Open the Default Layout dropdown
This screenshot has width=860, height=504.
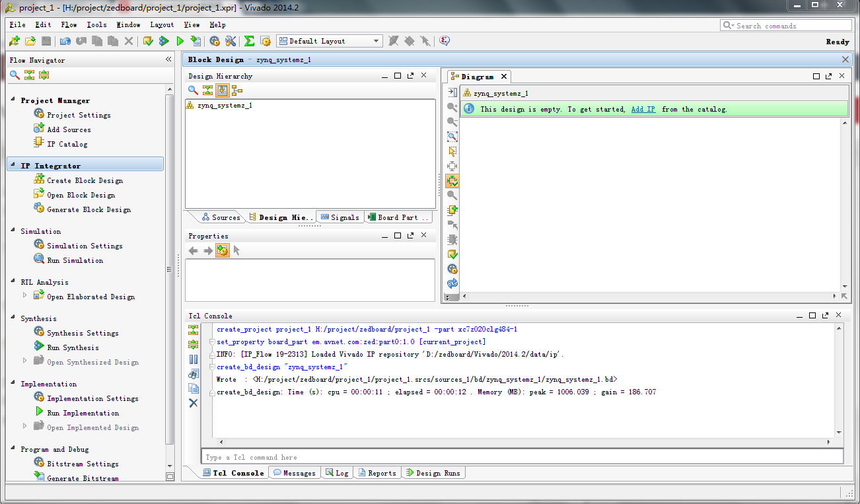click(x=329, y=41)
